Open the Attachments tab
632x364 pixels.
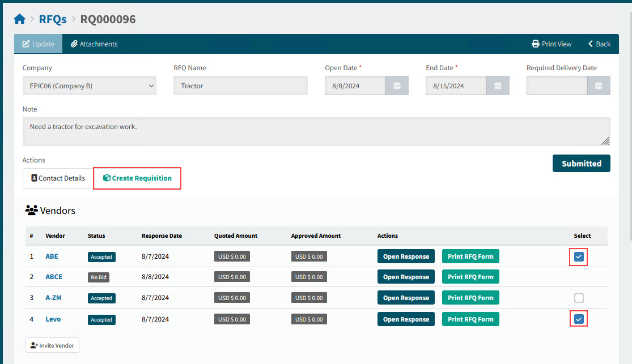(x=94, y=44)
